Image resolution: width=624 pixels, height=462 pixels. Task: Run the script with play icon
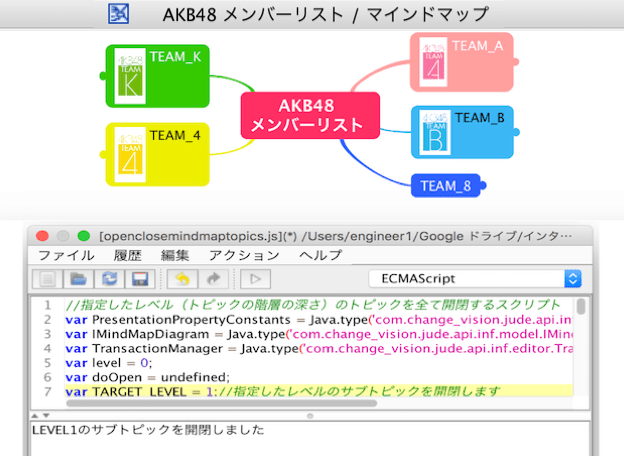[x=255, y=279]
